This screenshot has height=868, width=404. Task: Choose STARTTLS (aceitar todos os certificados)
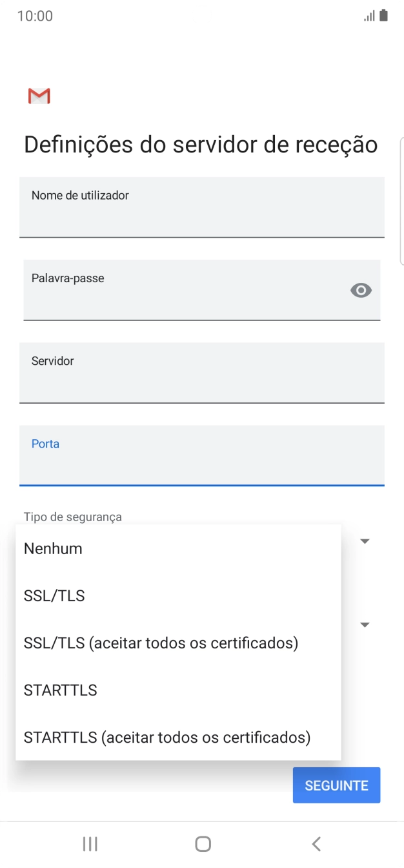(x=167, y=737)
